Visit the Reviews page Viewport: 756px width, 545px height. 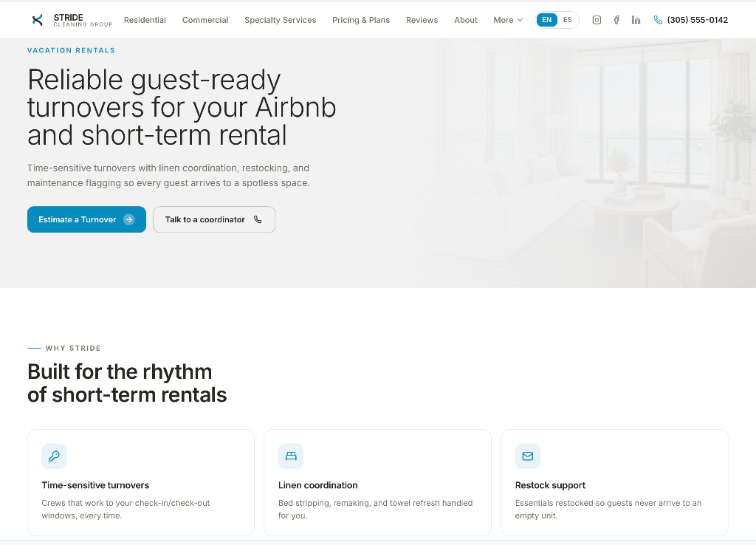coord(422,20)
